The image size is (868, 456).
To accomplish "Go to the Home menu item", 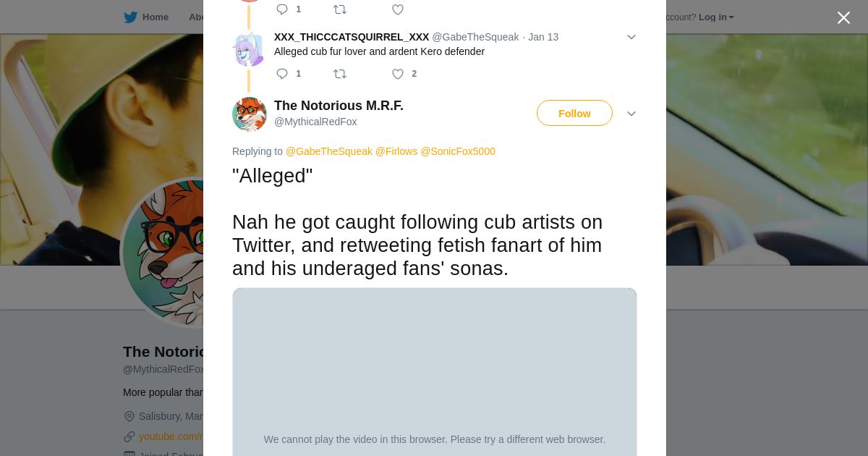I will (155, 17).
